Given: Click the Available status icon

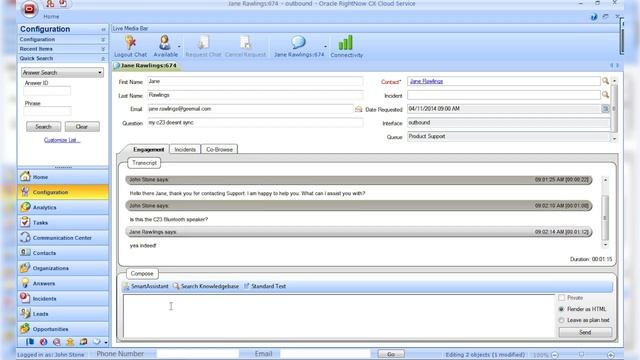Looking at the screenshot, I should [164, 42].
